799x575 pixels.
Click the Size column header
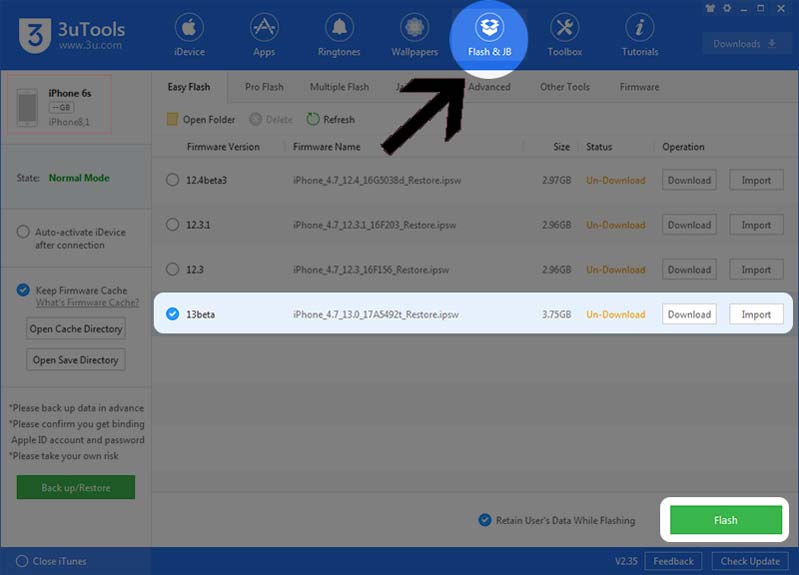[x=562, y=147]
